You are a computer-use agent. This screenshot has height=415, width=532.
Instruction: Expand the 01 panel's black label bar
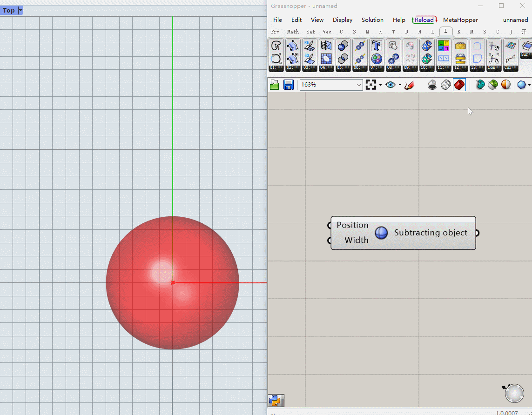point(276,68)
